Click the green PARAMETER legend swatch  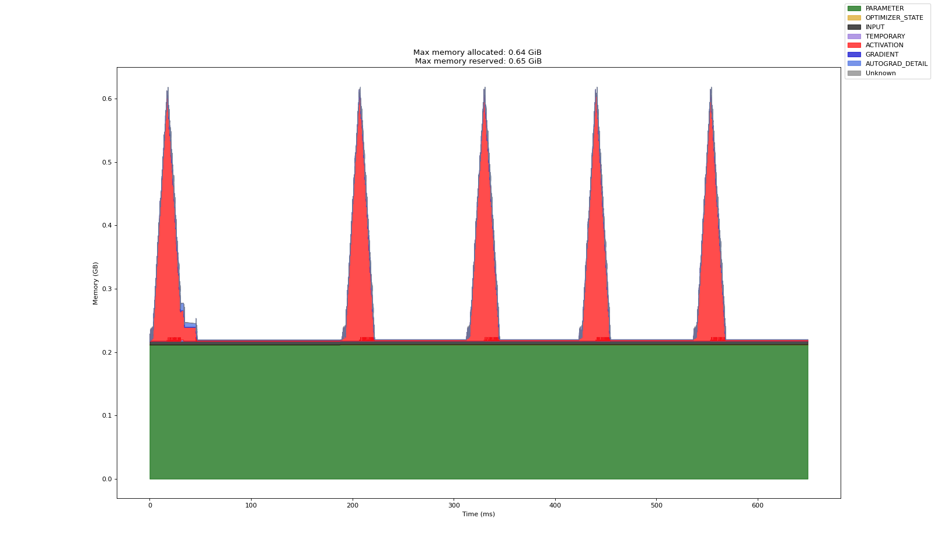854,9
